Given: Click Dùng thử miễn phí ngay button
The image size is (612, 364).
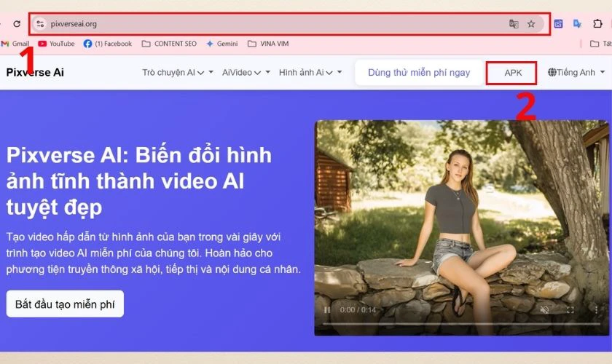Looking at the screenshot, I should pyautogui.click(x=419, y=73).
